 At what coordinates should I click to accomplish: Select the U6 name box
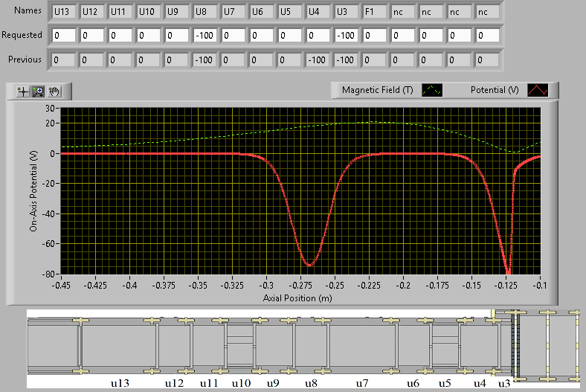pyautogui.click(x=262, y=12)
